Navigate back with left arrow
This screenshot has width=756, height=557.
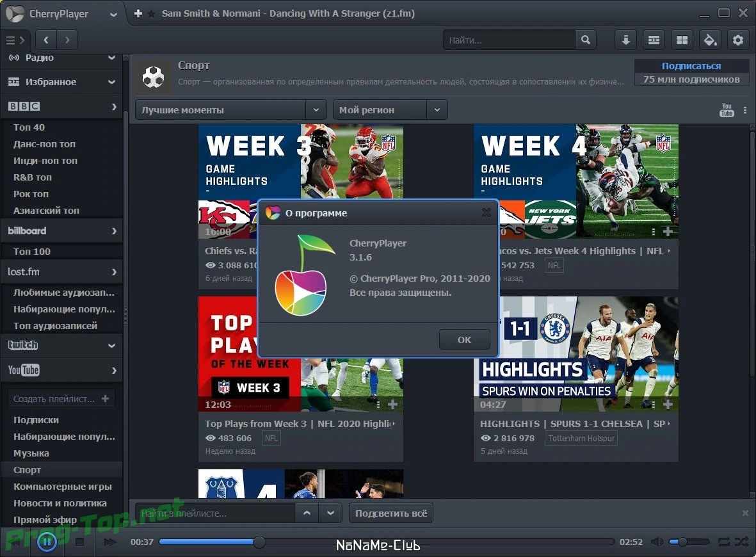[46, 40]
